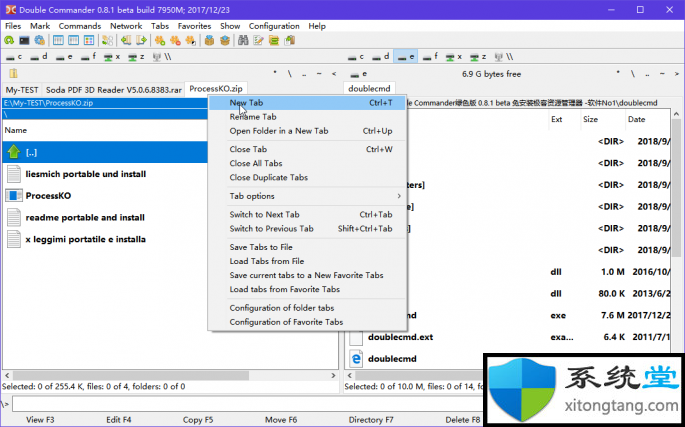Select drive d in left drive bar

click(x=39, y=57)
